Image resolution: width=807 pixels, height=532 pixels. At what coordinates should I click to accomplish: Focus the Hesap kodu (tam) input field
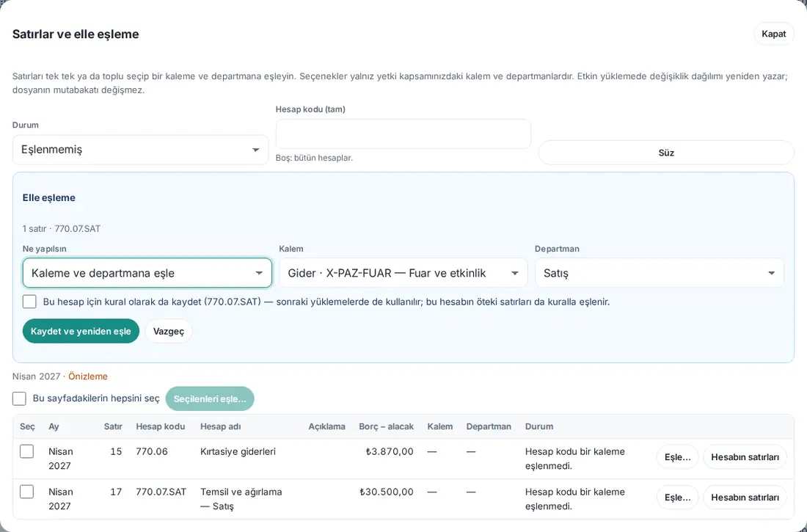403,134
